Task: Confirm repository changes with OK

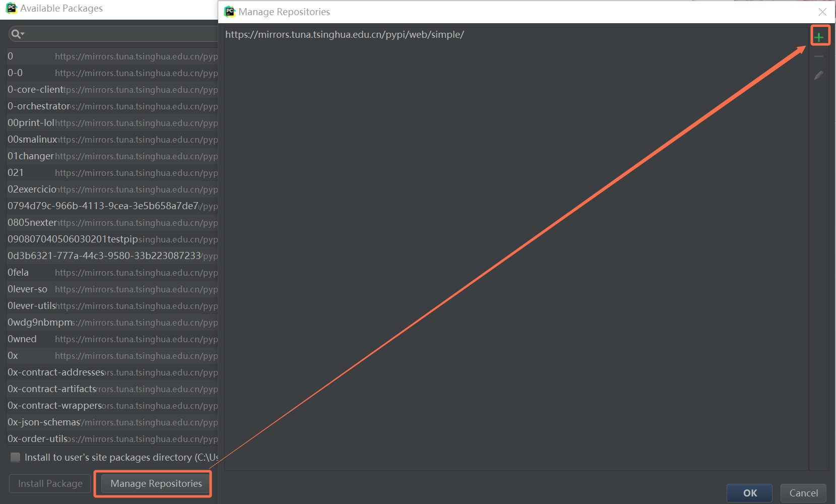Action: pos(749,493)
